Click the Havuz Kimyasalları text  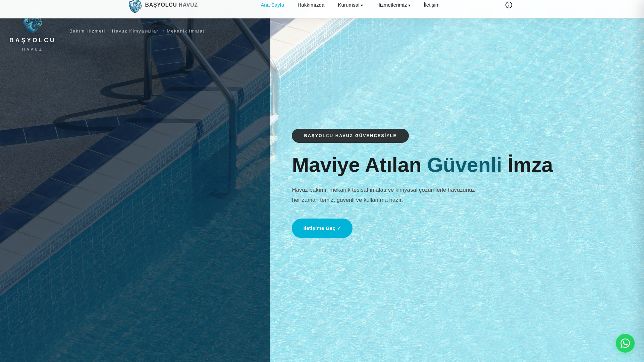136,31
